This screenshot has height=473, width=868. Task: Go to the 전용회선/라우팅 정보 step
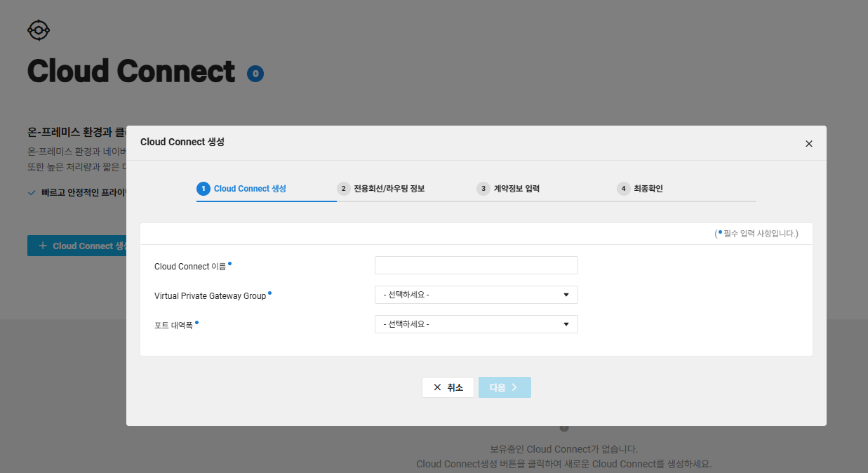click(382, 189)
